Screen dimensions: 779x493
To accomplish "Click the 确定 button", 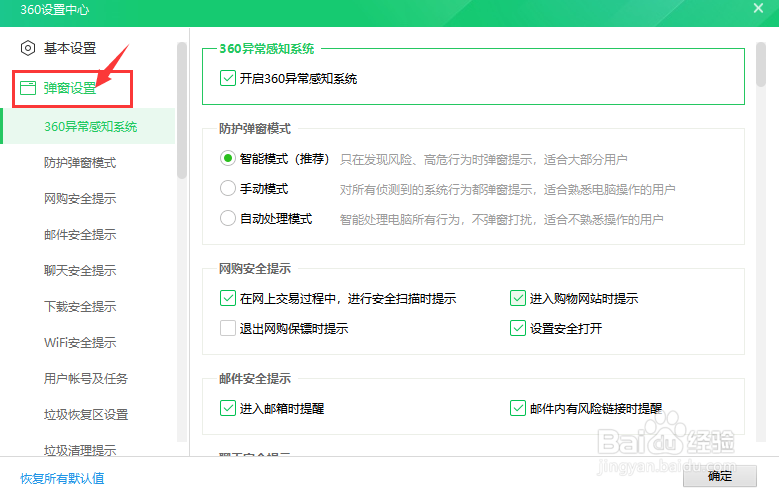I will pyautogui.click(x=719, y=476).
